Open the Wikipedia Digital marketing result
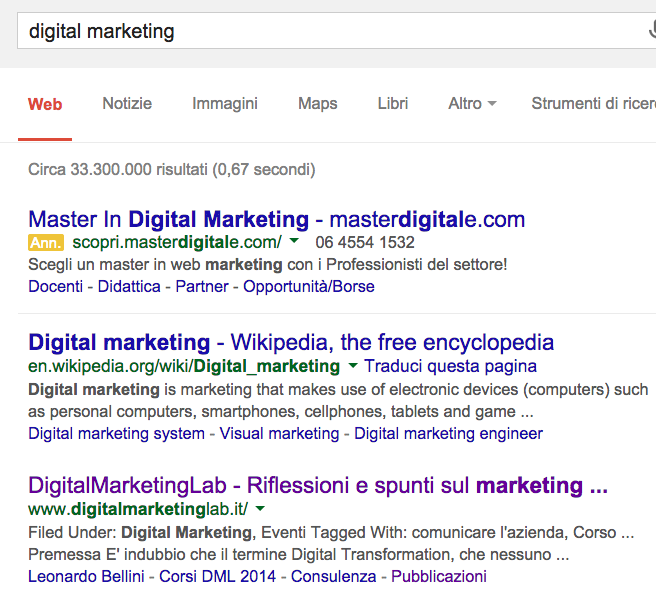This screenshot has height=591, width=656. tap(291, 342)
